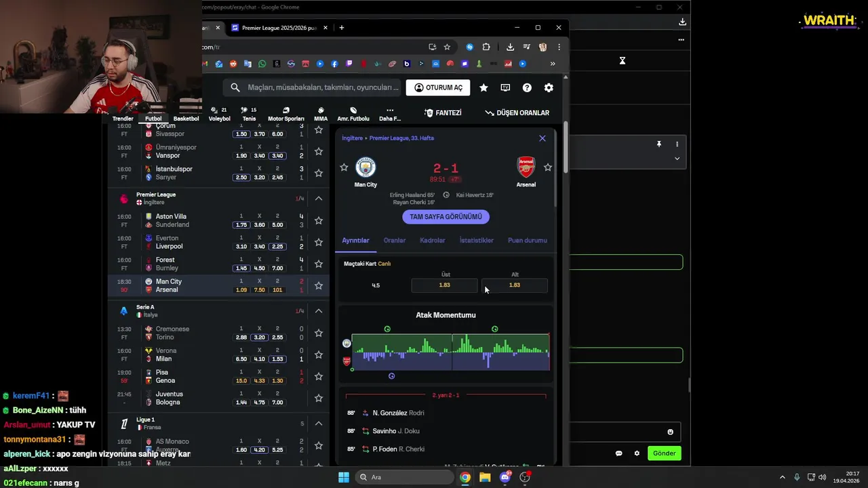Favorite the Juventus vs Bologna match
Screen dimensions: 868x488
[318, 398]
